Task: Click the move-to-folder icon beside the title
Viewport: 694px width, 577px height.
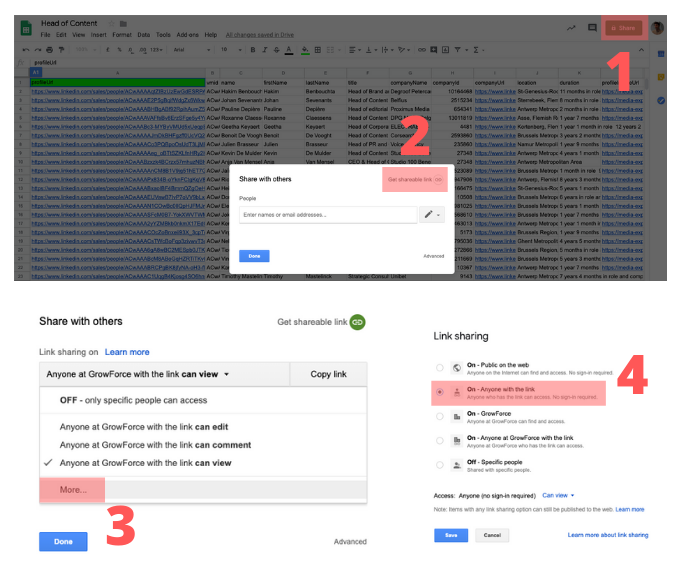Action: click(123, 23)
